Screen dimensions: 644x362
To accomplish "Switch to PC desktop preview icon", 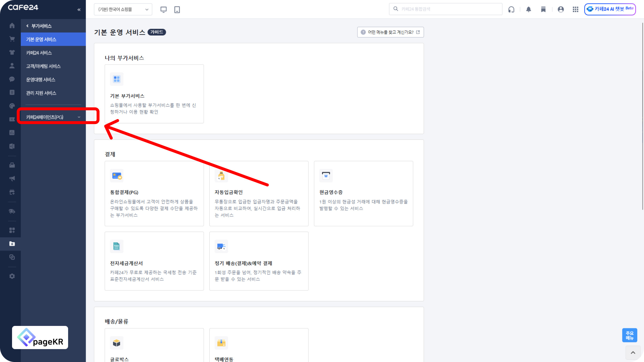I will [163, 9].
